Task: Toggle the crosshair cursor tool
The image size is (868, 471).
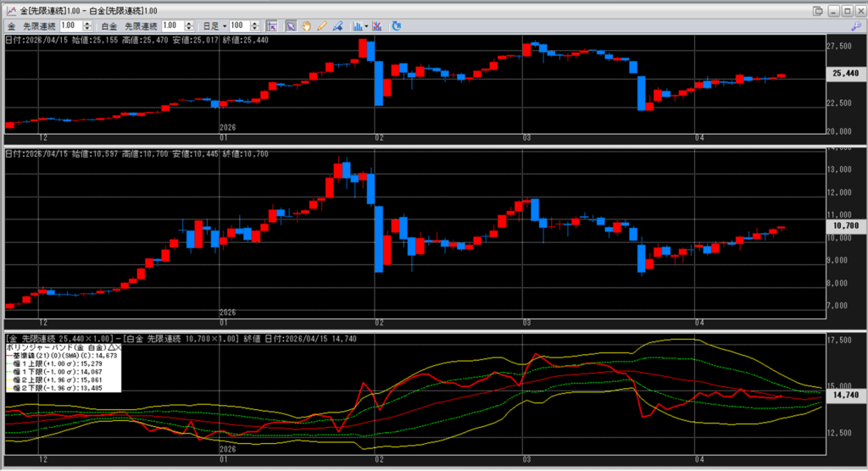Action: (x=271, y=26)
